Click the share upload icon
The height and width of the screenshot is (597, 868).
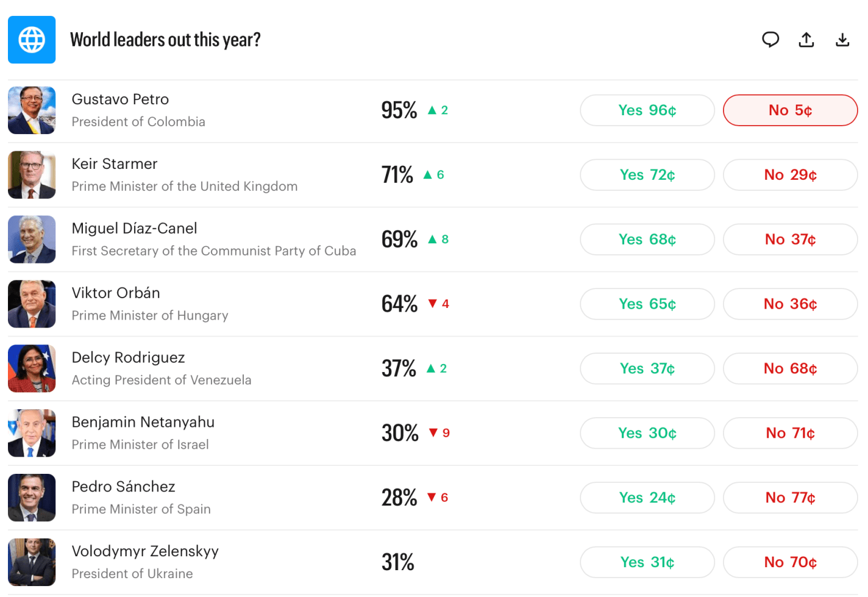click(806, 40)
